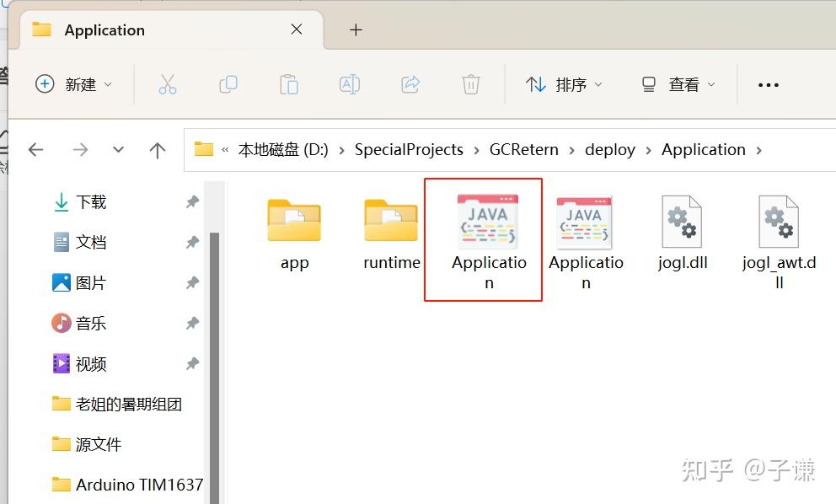
Task: Open the GCRetern breadcrumb folder
Action: pos(524,149)
